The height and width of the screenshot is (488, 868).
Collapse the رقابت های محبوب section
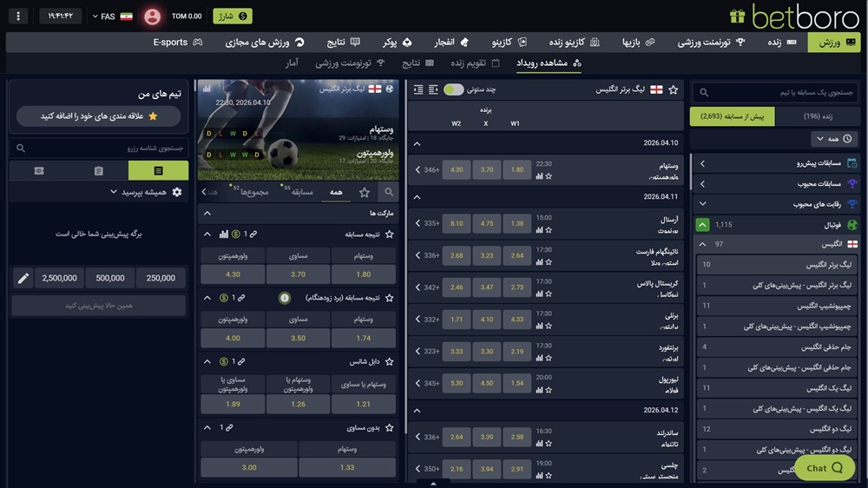click(x=702, y=204)
